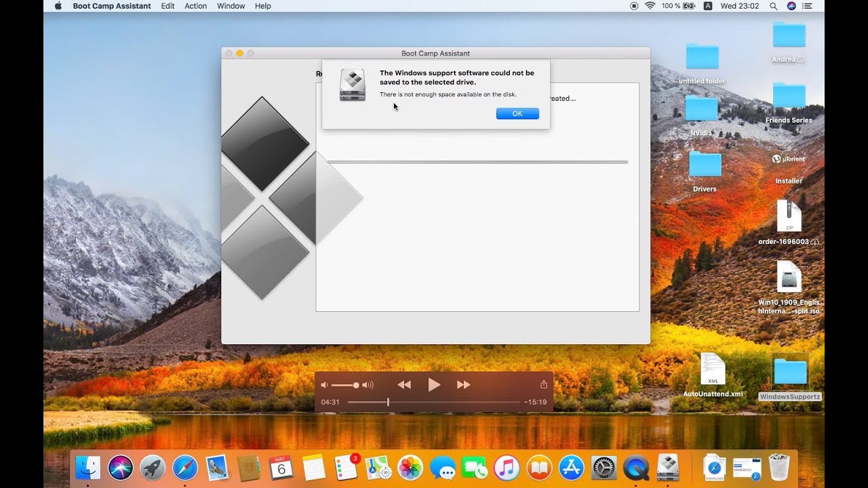
Task: Open the Downloads stack in Dock
Action: coord(714,468)
